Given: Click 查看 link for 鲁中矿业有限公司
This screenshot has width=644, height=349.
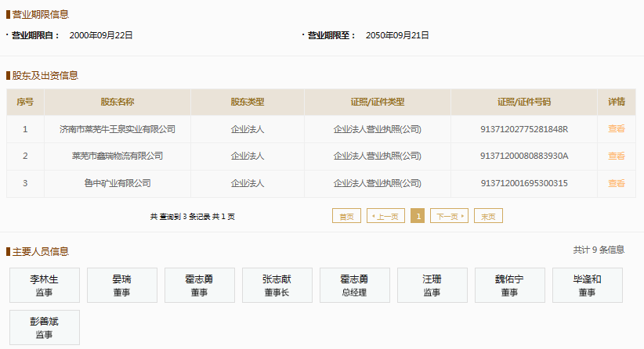Looking at the screenshot, I should pyautogui.click(x=617, y=183).
